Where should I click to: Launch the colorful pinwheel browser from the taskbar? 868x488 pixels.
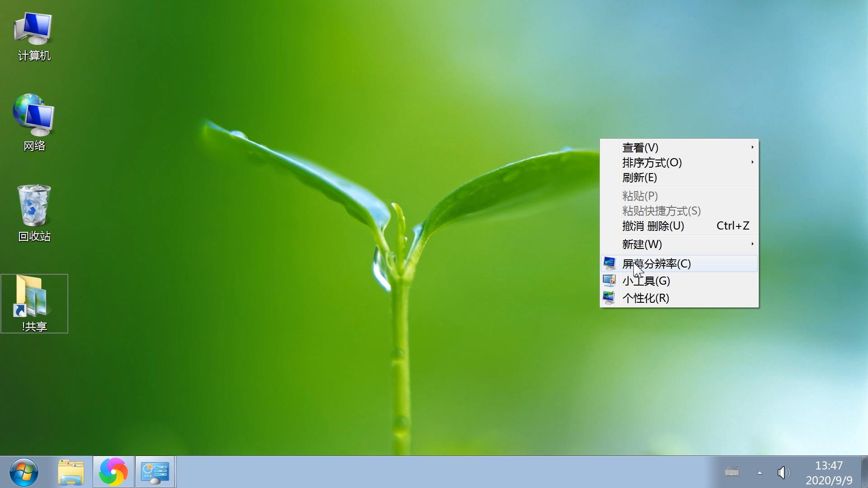[x=113, y=471]
